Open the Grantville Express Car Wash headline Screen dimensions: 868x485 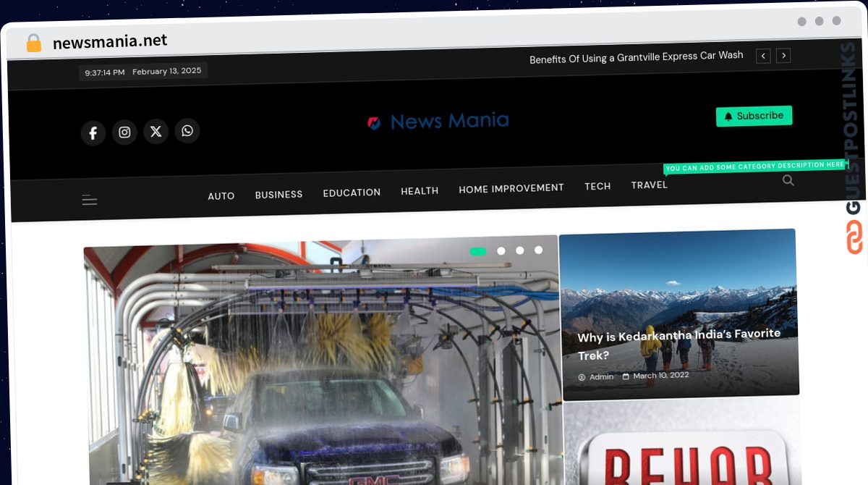point(637,57)
